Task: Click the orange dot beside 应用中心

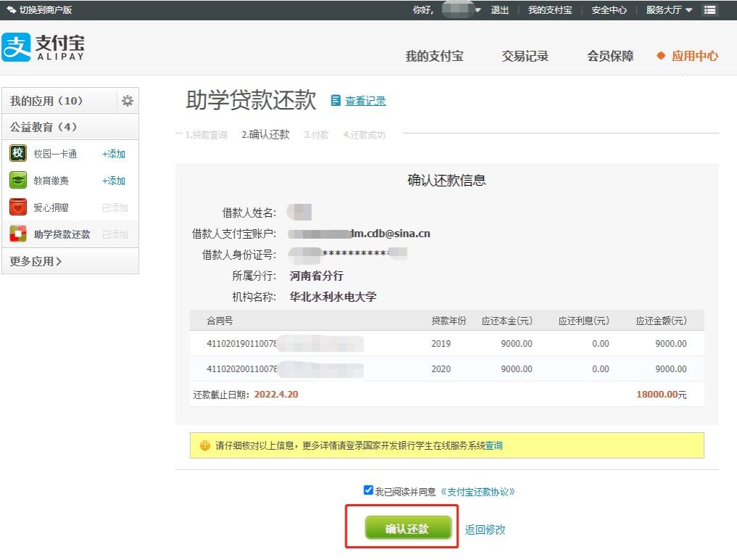Action: tap(661, 55)
